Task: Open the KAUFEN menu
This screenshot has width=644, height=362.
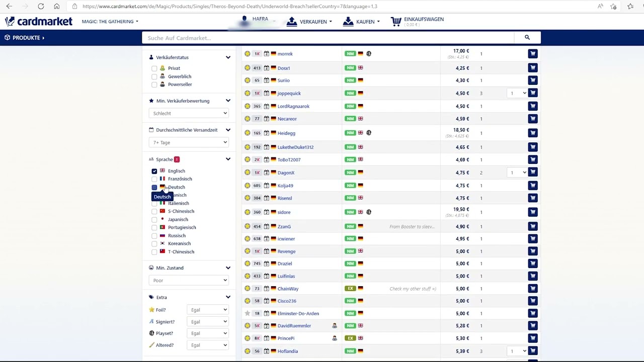Action: (x=361, y=22)
